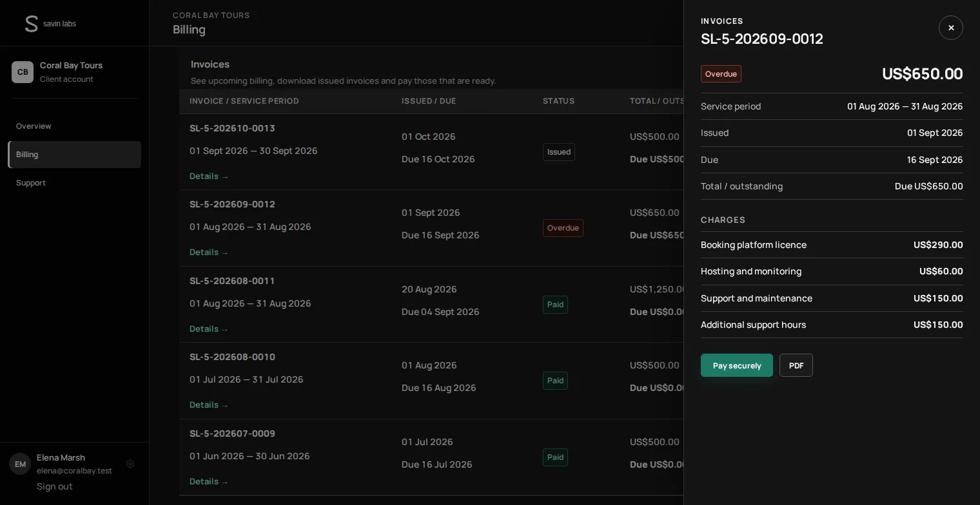Image resolution: width=980 pixels, height=505 pixels.
Task: Sign out of the account
Action: (x=55, y=486)
